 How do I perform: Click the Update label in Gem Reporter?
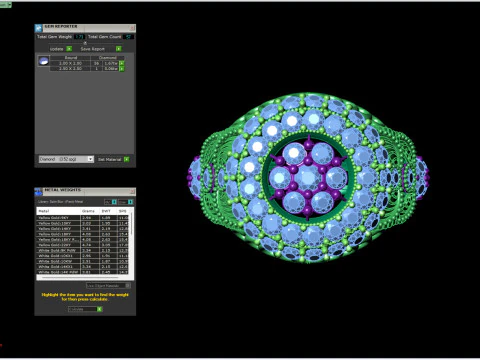pos(57,49)
